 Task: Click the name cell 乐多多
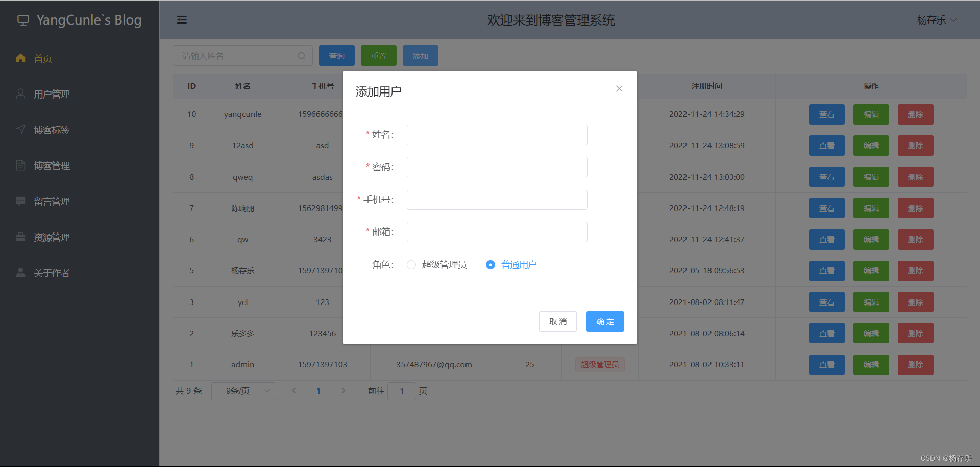click(243, 333)
